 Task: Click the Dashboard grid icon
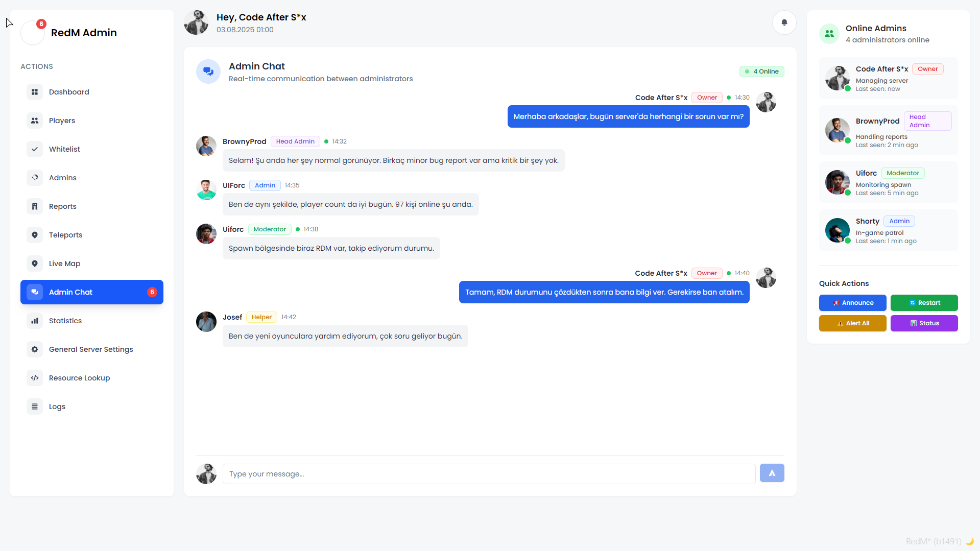point(35,92)
